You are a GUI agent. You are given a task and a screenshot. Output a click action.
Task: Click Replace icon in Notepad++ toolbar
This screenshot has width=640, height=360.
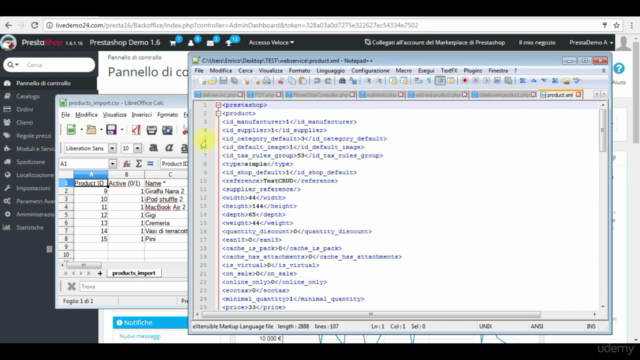pyautogui.click(x=353, y=81)
